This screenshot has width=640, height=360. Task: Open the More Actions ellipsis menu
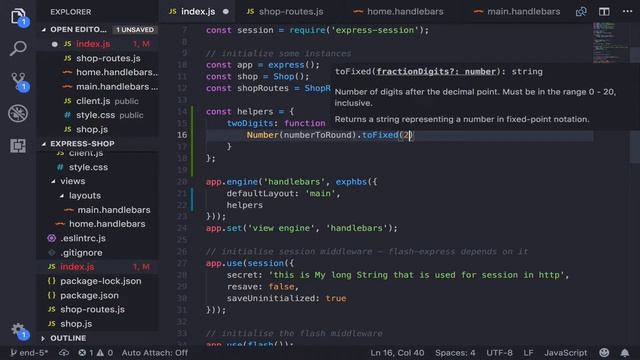coord(628,11)
